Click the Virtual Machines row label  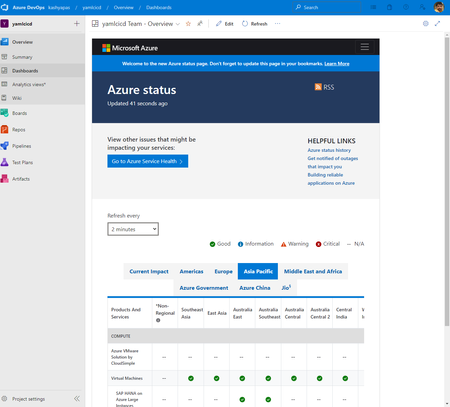127,378
